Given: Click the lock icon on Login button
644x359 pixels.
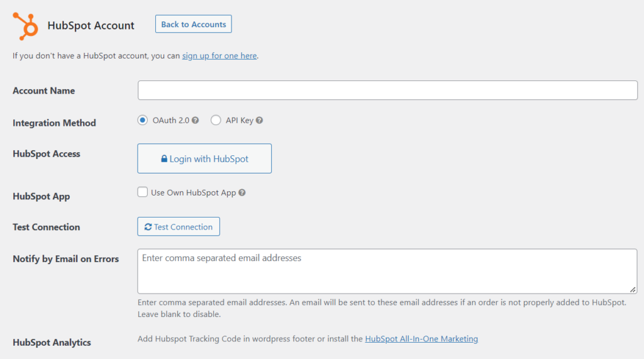Looking at the screenshot, I should 164,158.
